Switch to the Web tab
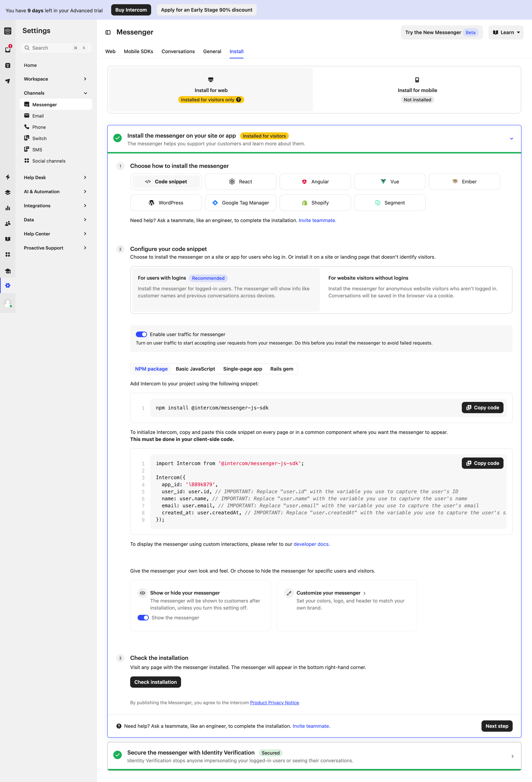The height and width of the screenshot is (782, 532). pyautogui.click(x=110, y=51)
